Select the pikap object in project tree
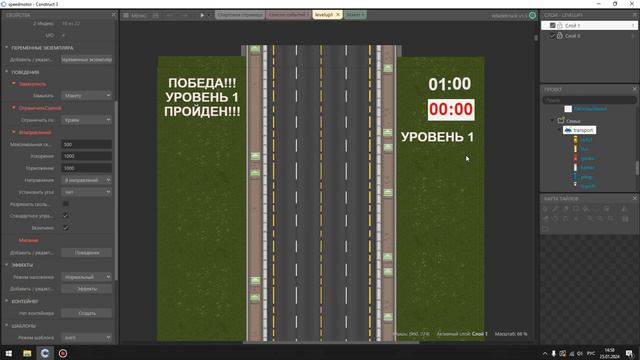The width and height of the screenshot is (640, 360). (586, 177)
